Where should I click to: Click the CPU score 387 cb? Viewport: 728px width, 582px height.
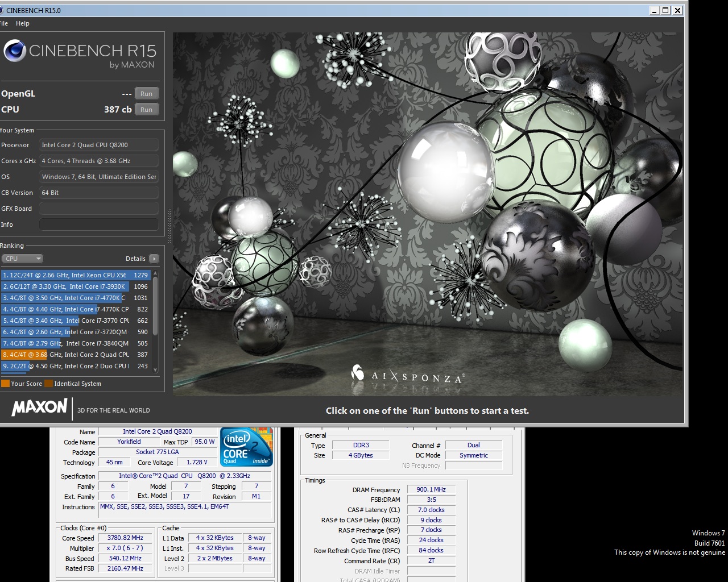(118, 110)
